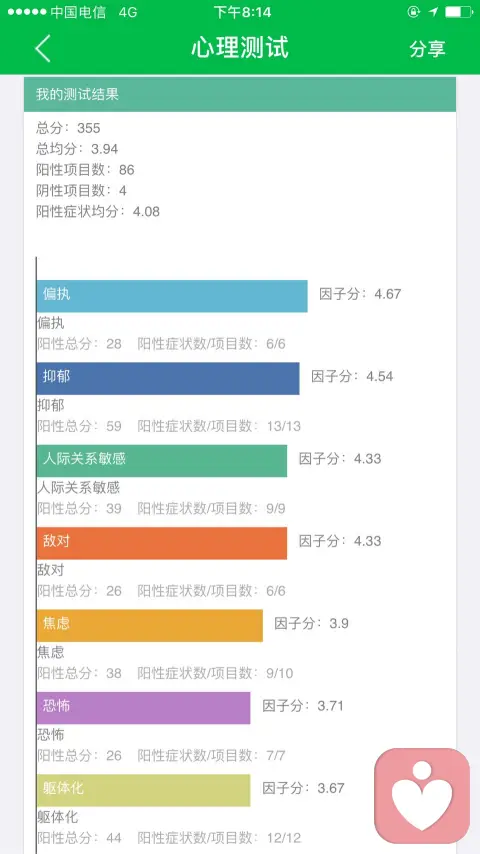Viewport: 480px width, 854px height.
Task: Tap the signal strength dots
Action: click(27, 12)
